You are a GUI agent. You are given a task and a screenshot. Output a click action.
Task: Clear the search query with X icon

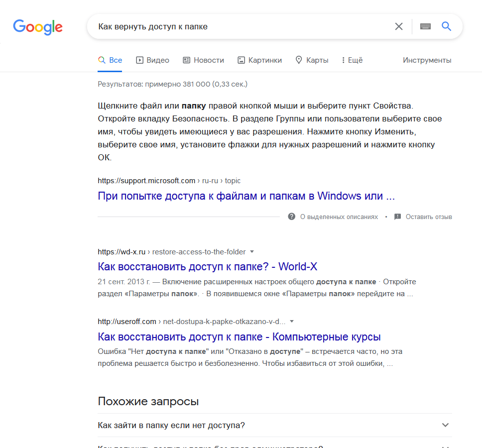pos(399,27)
